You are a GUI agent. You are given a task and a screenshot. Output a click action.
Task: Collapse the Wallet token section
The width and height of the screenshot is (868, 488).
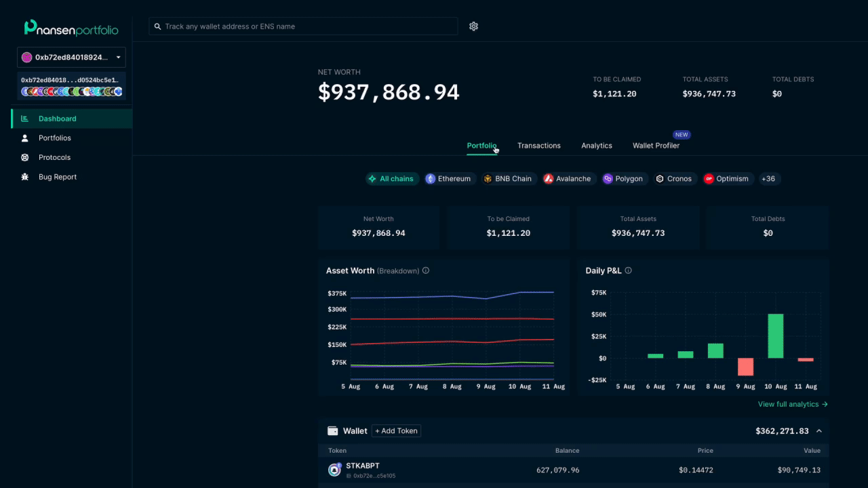click(x=819, y=430)
